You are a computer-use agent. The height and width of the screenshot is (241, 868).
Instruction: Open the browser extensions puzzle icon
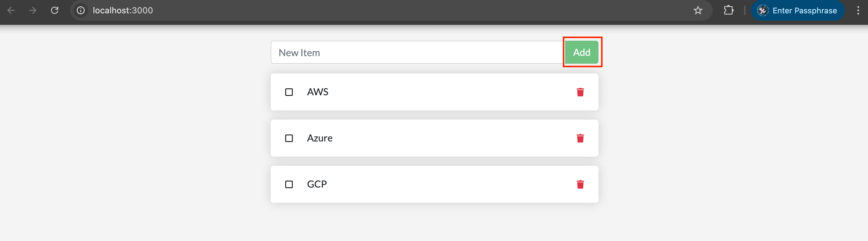coord(728,10)
